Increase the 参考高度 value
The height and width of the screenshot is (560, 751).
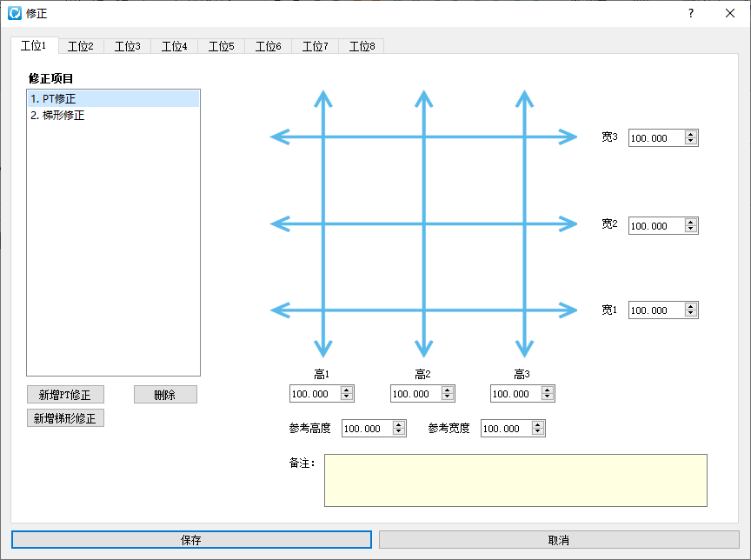point(399,424)
